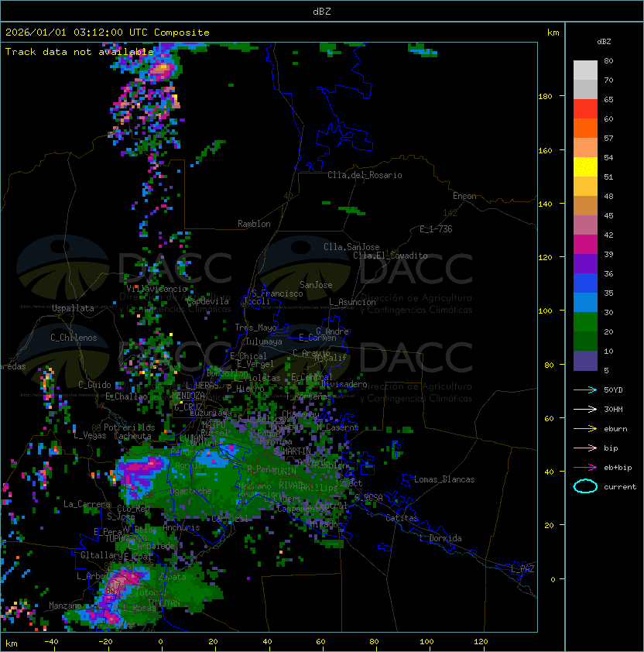Click the 'Tulumaya' map label
The width and height of the screenshot is (644, 652).
pos(264,341)
